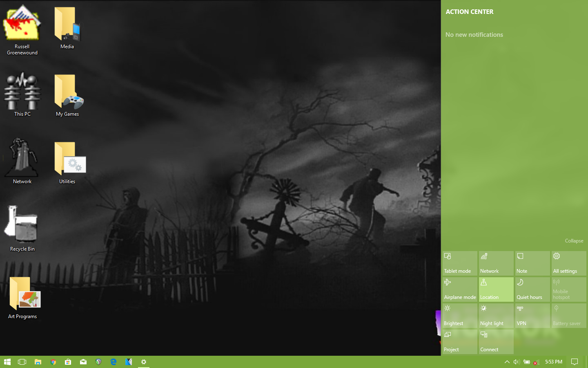Open the Start menu
588x368 pixels.
pos(7,362)
